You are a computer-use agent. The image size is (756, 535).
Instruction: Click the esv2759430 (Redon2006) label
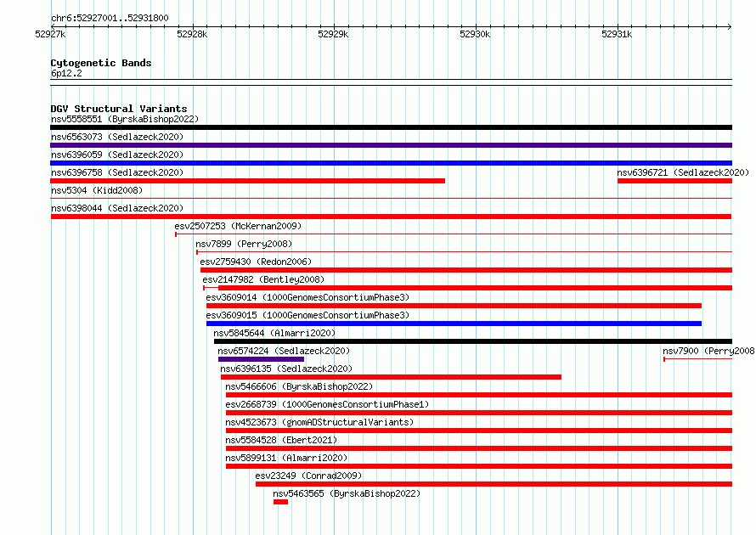(256, 262)
